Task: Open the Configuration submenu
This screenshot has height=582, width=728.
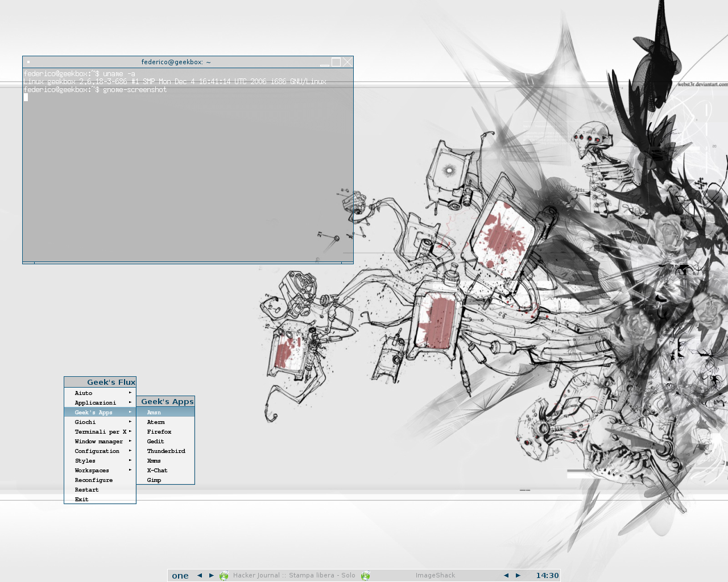Action: (x=100, y=451)
